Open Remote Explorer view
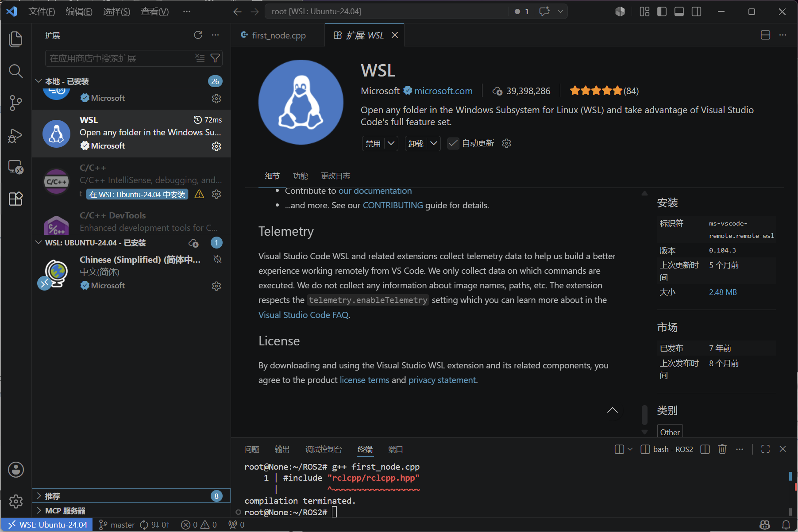 pyautogui.click(x=15, y=167)
